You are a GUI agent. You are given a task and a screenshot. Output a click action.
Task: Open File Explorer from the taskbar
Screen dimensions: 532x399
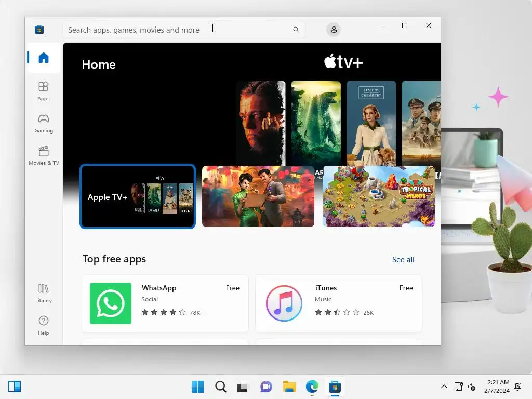coord(289,387)
